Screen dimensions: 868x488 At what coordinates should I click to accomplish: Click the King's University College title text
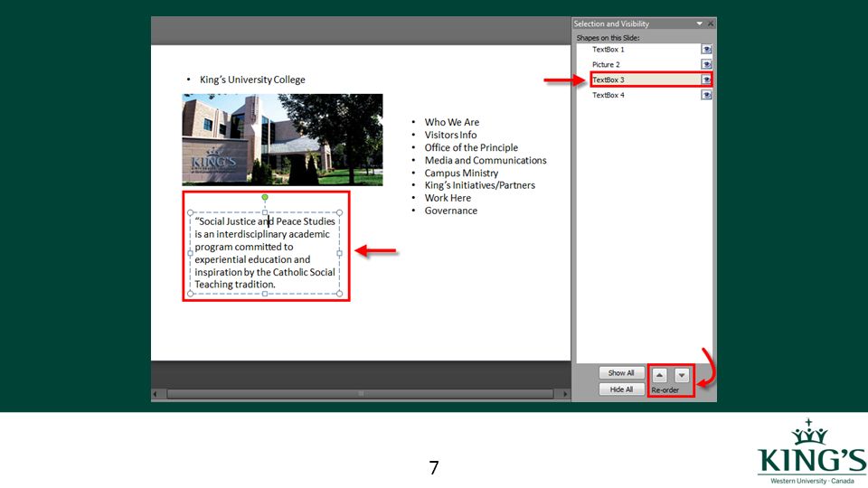[252, 80]
